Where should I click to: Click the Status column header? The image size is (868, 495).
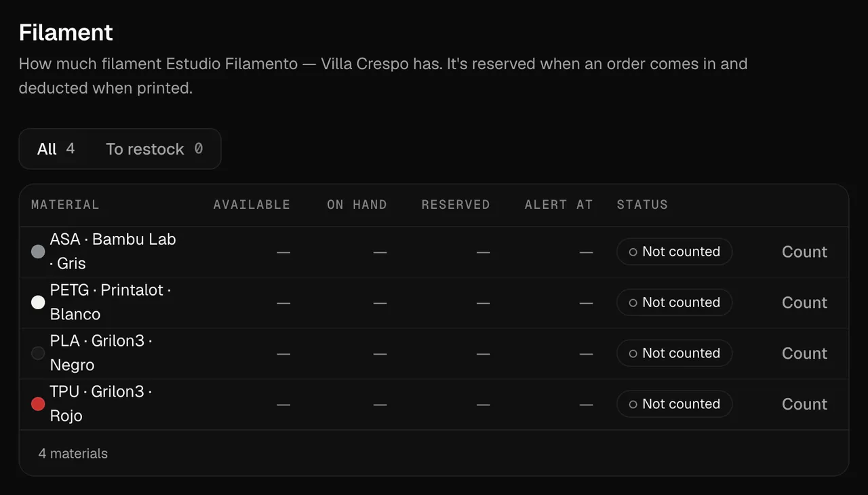(x=642, y=205)
